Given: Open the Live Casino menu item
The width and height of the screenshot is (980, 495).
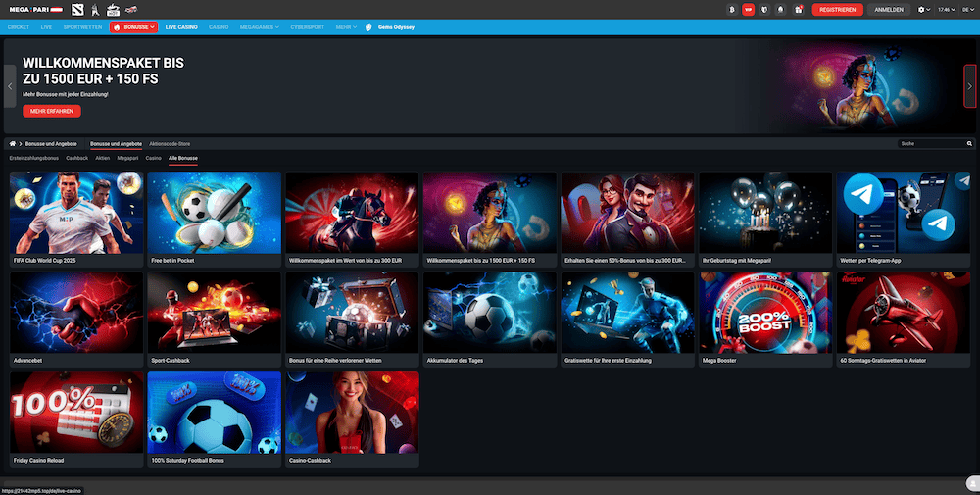Looking at the screenshot, I should pos(181,27).
